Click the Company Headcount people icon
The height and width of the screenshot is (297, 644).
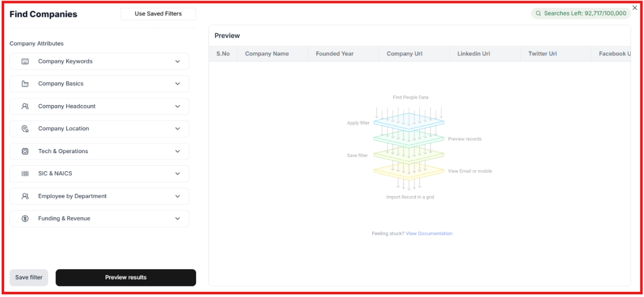(25, 107)
